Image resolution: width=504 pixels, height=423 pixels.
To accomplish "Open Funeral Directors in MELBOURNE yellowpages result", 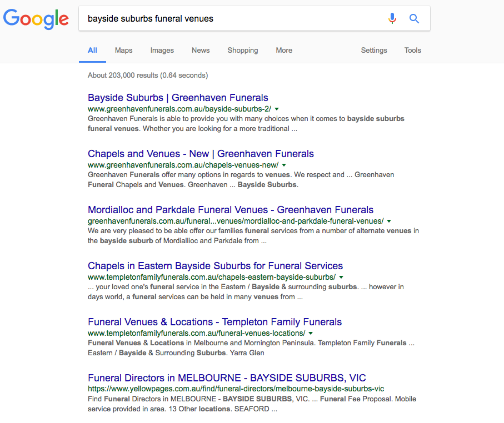I will [x=227, y=378].
